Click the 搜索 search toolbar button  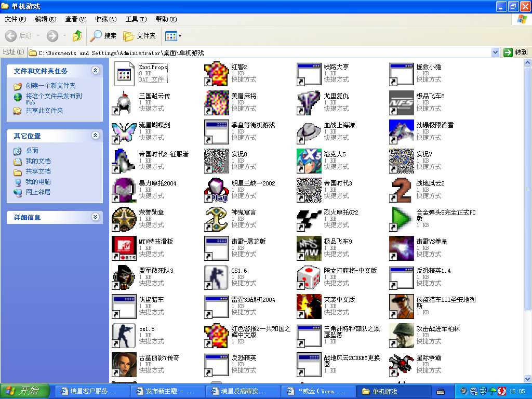tap(103, 36)
